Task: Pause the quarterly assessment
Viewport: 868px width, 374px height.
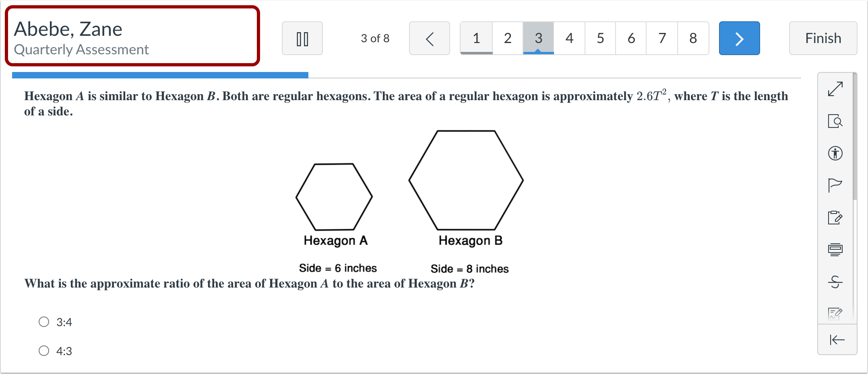Action: pyautogui.click(x=302, y=38)
